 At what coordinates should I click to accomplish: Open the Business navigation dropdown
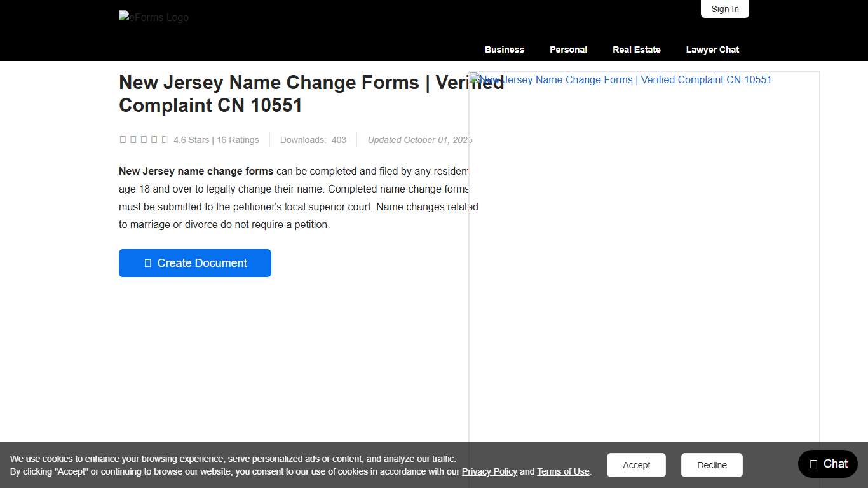504,50
